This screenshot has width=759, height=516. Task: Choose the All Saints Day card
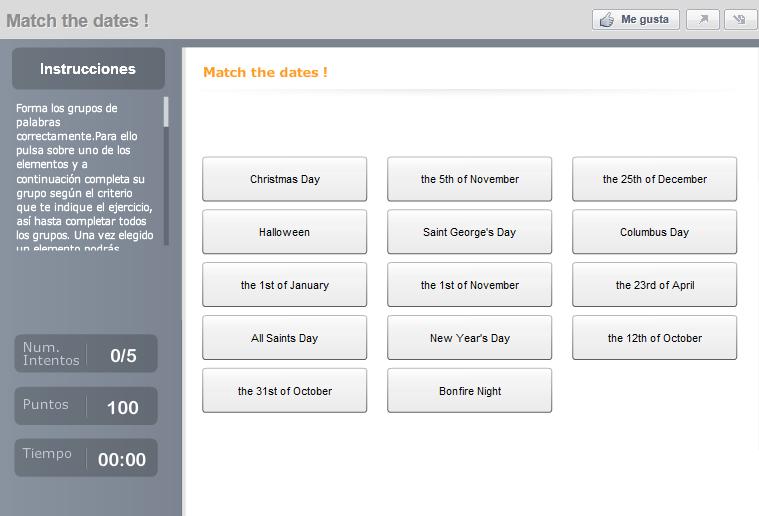pyautogui.click(x=285, y=338)
